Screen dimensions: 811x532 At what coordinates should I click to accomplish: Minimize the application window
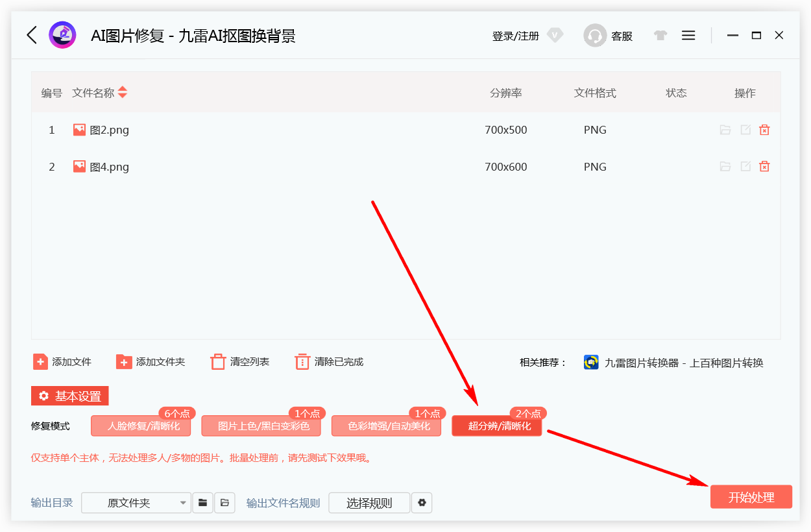733,36
